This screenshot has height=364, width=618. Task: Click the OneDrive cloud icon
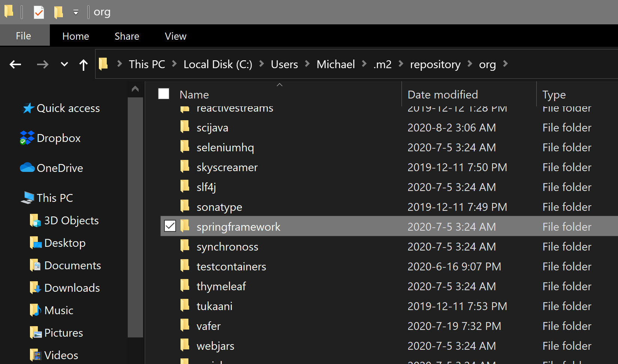pos(27,167)
